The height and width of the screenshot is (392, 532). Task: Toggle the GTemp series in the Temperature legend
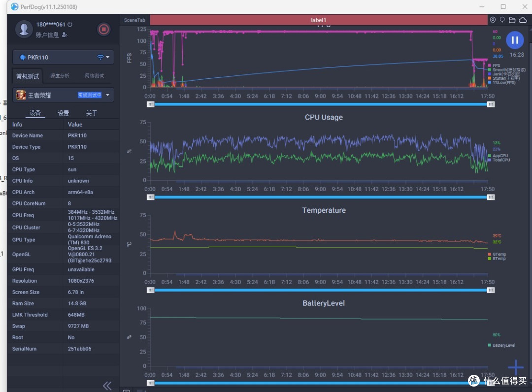[x=497, y=254]
